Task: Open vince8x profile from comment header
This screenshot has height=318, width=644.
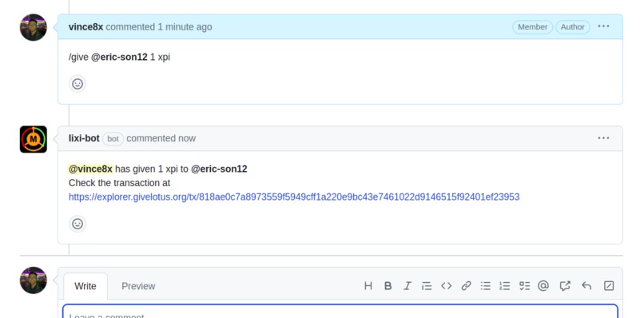Action: 85,27
